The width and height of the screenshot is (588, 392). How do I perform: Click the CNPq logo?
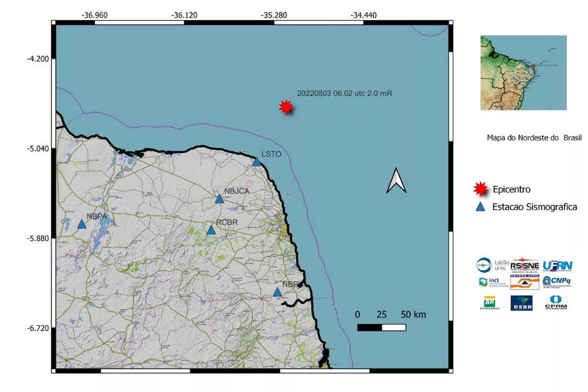[x=556, y=281]
